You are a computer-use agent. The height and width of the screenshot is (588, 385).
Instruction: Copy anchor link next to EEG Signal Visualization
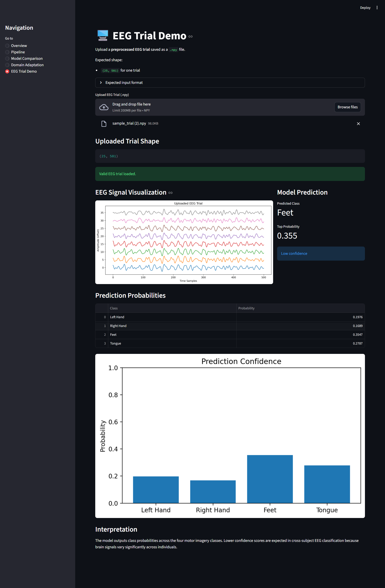click(x=170, y=193)
